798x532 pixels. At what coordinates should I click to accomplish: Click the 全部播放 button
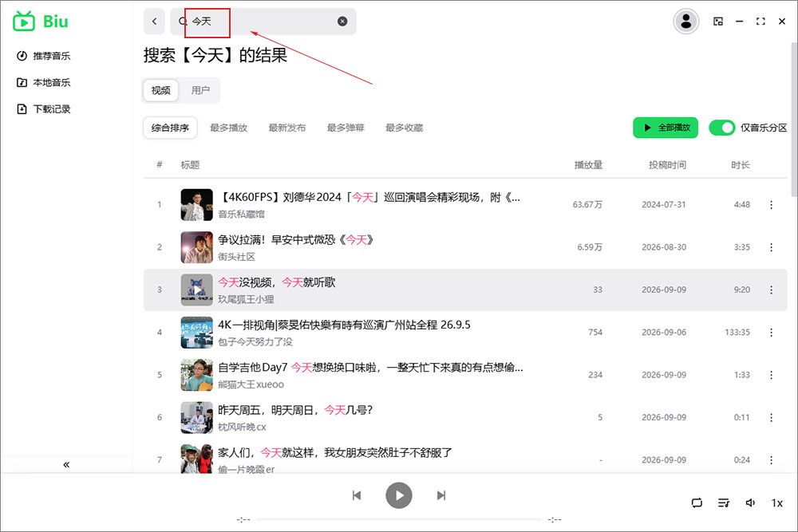pos(666,128)
